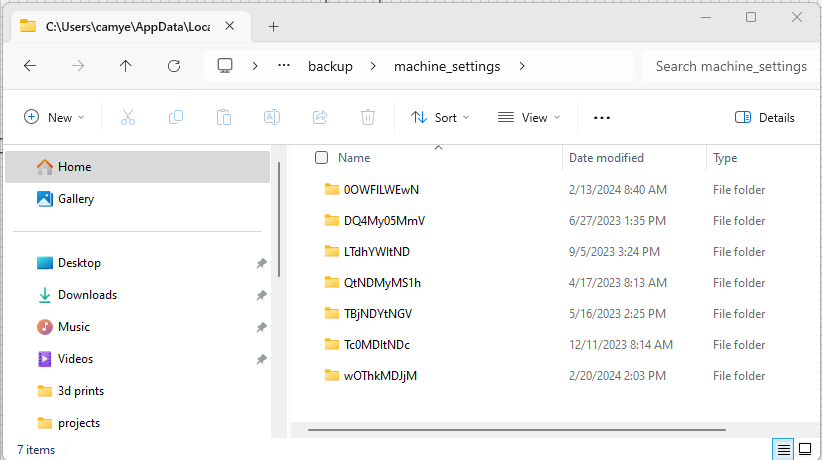Click the Rename icon in toolbar
The image size is (822, 460).
pos(271,117)
